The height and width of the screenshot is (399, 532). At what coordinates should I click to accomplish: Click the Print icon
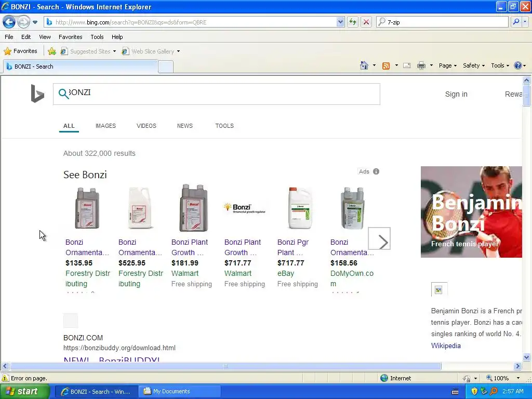point(421,65)
